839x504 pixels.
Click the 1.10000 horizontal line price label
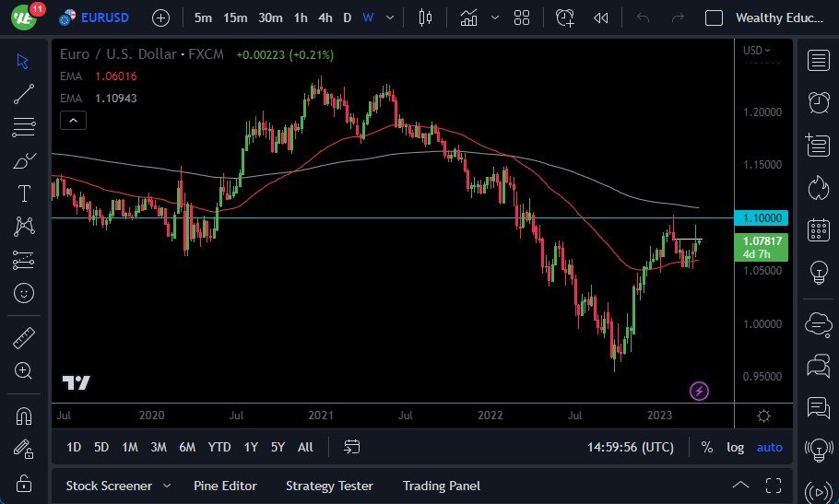tap(762, 218)
